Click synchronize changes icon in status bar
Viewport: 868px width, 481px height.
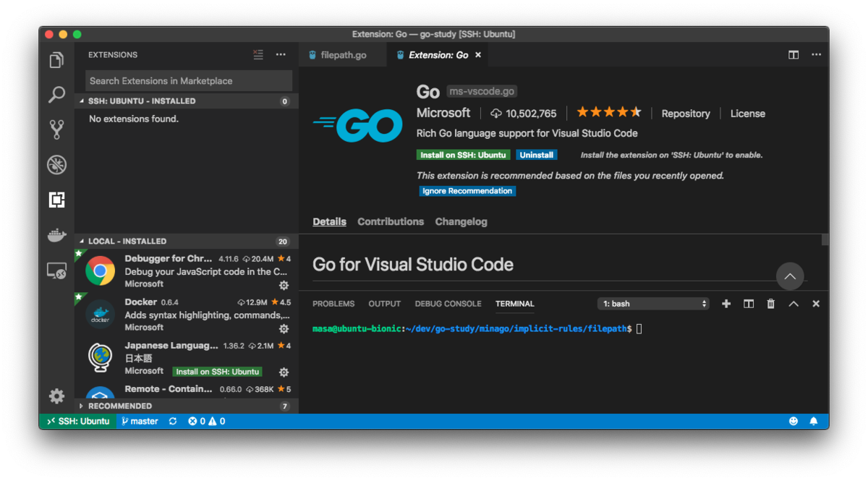[173, 421]
